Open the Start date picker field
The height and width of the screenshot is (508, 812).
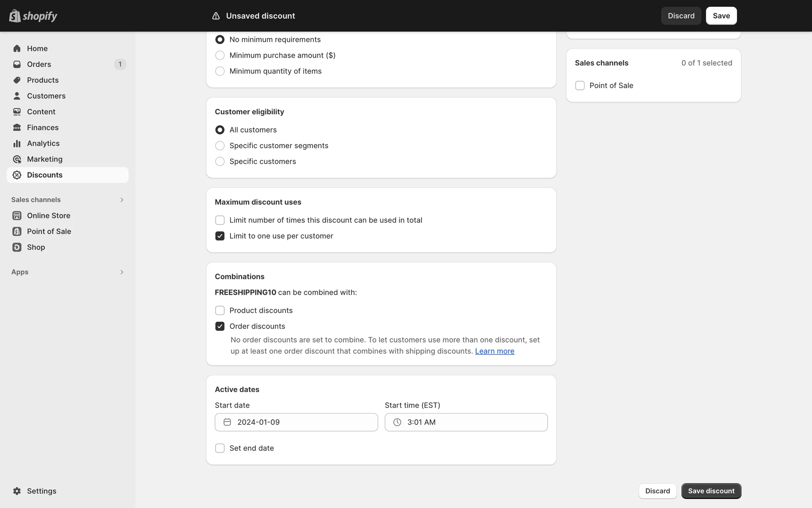point(296,422)
